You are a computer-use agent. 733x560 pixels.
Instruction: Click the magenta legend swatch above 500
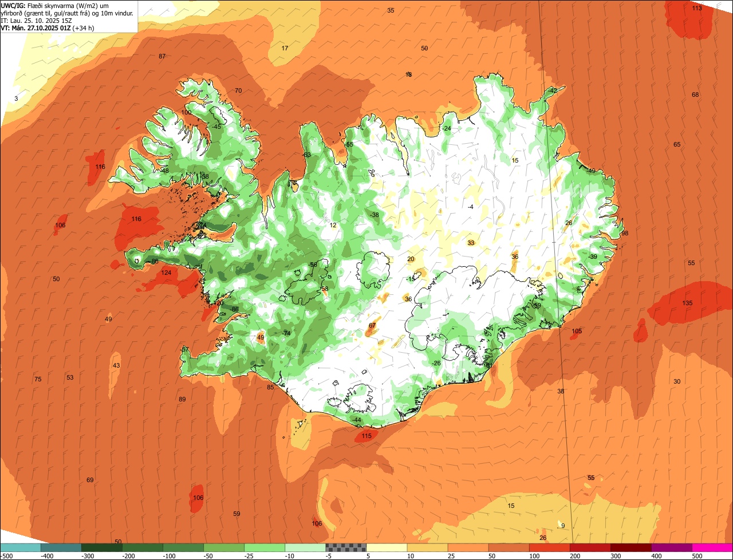tap(712, 547)
